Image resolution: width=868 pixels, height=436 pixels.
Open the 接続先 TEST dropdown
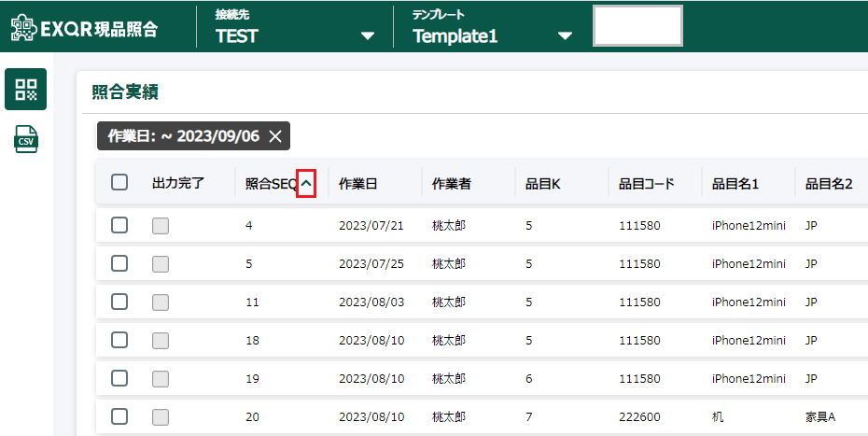coord(368,36)
